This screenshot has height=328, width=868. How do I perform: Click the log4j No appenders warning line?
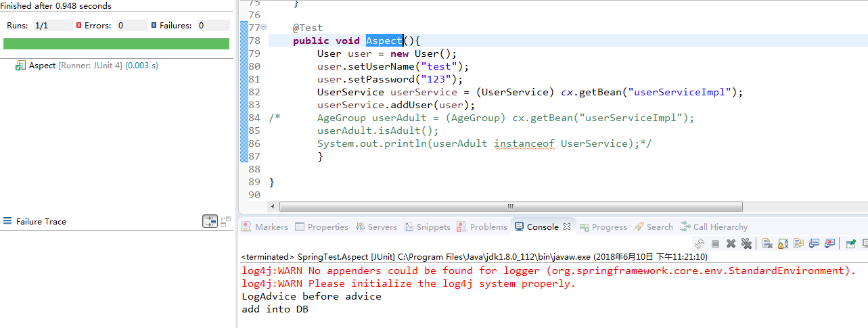tap(549, 271)
